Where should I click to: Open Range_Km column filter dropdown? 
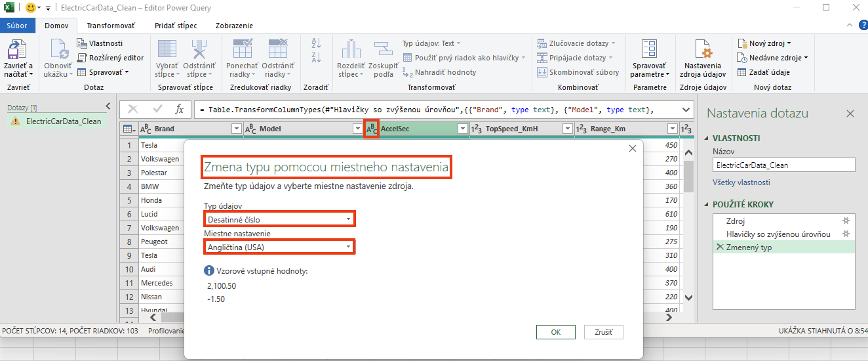(672, 129)
